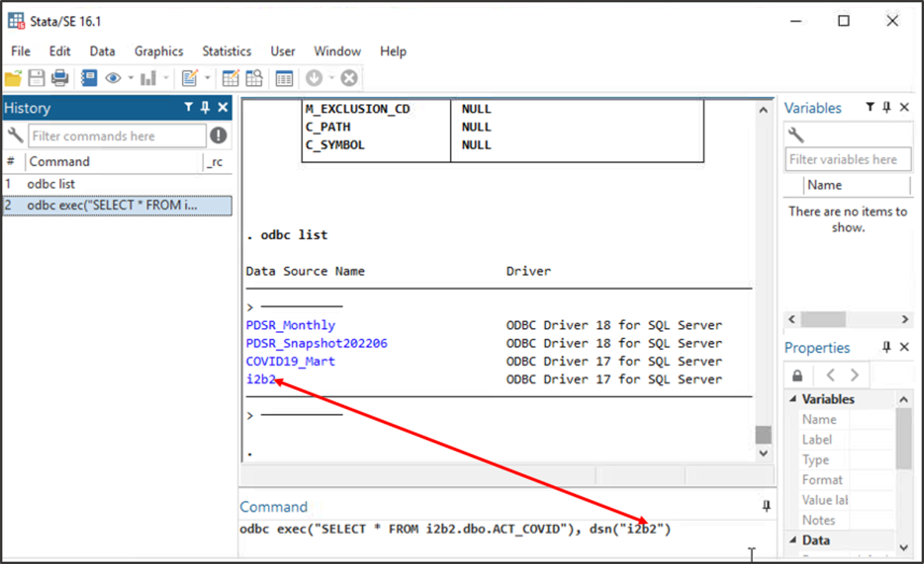Click the Graph bar chart icon
The width and height of the screenshot is (924, 564).
[x=148, y=78]
